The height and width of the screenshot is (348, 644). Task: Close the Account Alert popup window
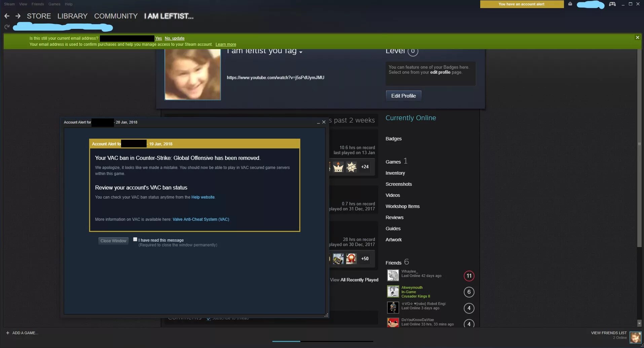tap(324, 122)
